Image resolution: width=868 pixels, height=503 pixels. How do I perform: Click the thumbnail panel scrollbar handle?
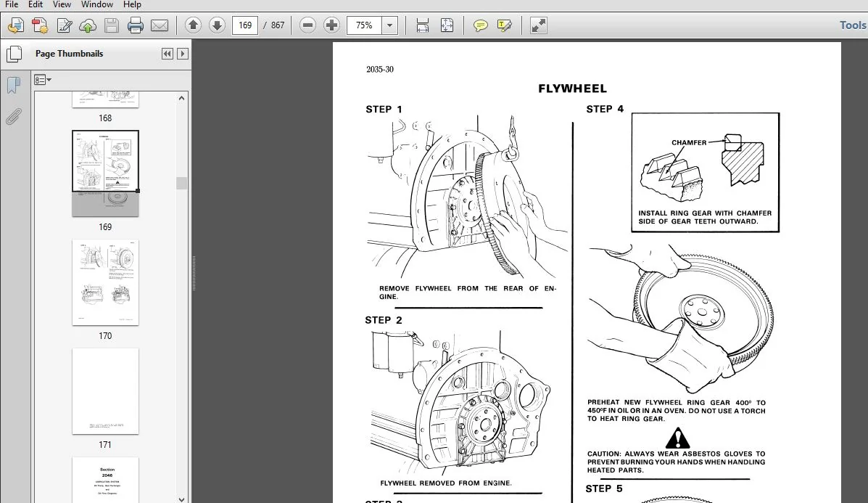181,183
